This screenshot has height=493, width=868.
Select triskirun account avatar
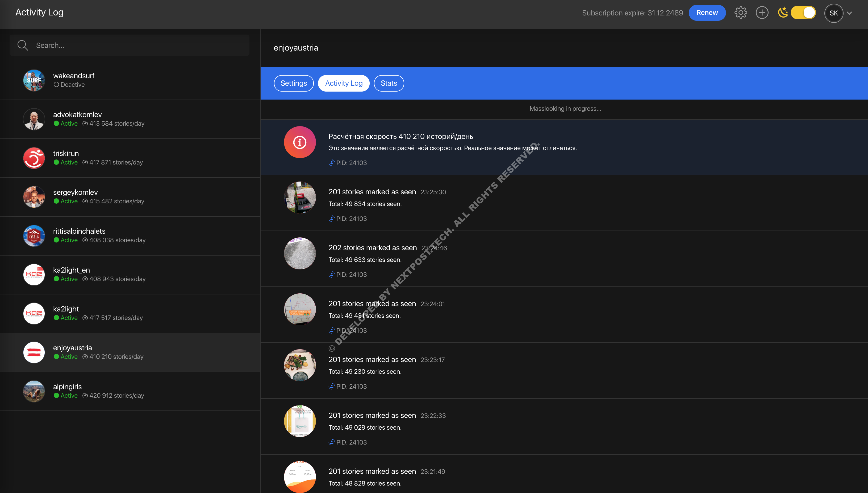pos(34,158)
